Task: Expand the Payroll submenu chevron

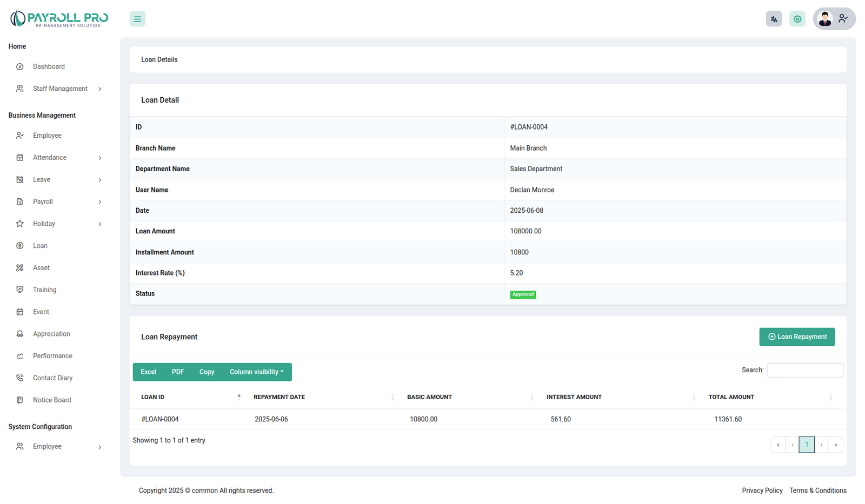Action: pyautogui.click(x=100, y=202)
